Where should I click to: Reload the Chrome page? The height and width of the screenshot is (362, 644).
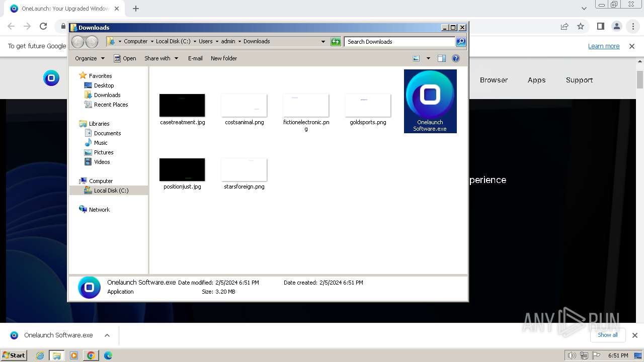[x=43, y=27]
